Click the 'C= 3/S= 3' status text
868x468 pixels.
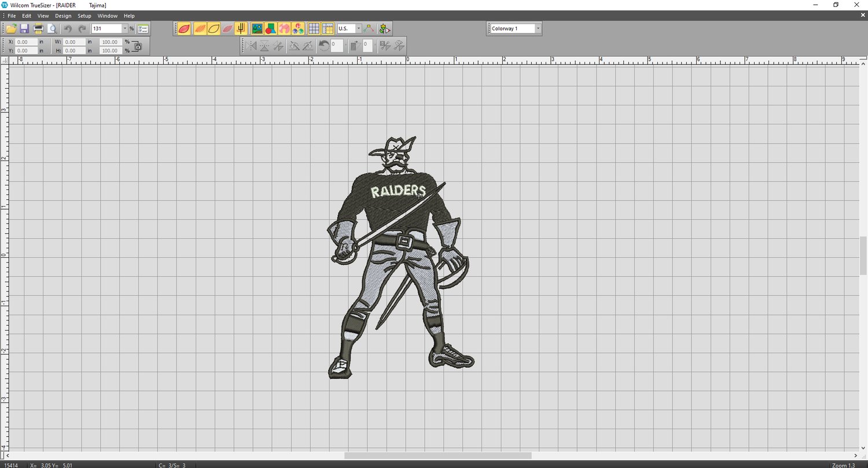(x=172, y=465)
